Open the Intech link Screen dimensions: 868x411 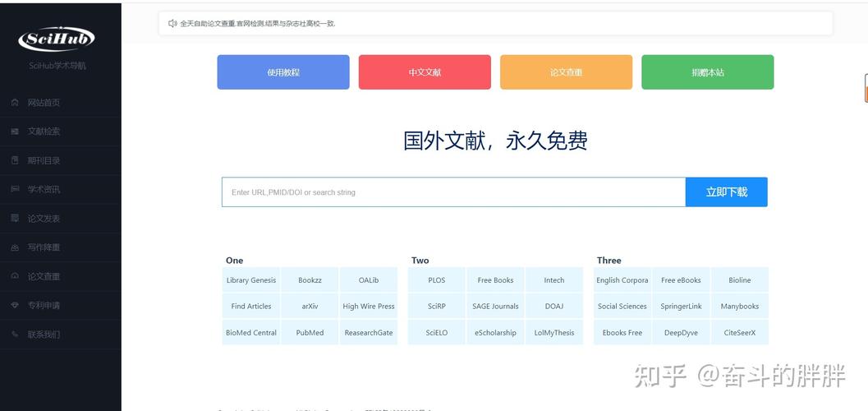point(554,280)
